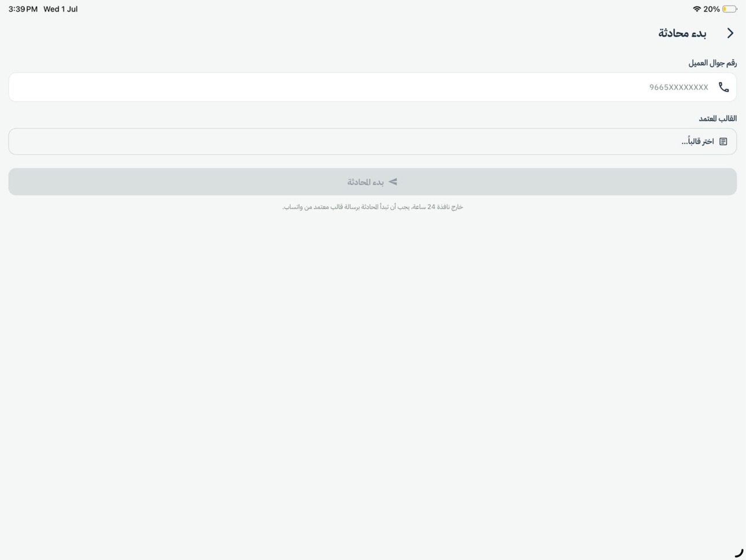Tap the Wed 1 Jul date
This screenshot has width=746, height=560.
click(60, 9)
